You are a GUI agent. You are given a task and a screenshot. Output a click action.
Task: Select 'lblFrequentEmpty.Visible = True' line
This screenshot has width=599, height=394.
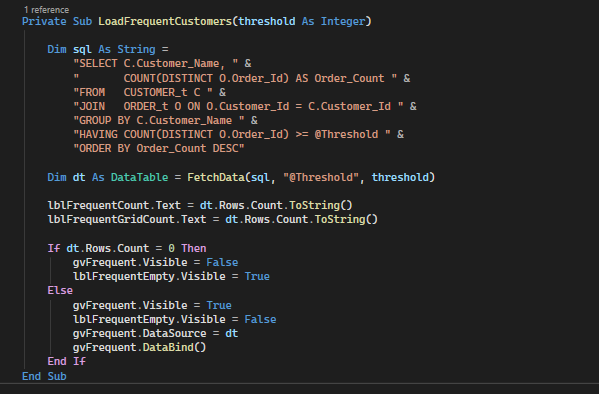[x=171, y=276]
